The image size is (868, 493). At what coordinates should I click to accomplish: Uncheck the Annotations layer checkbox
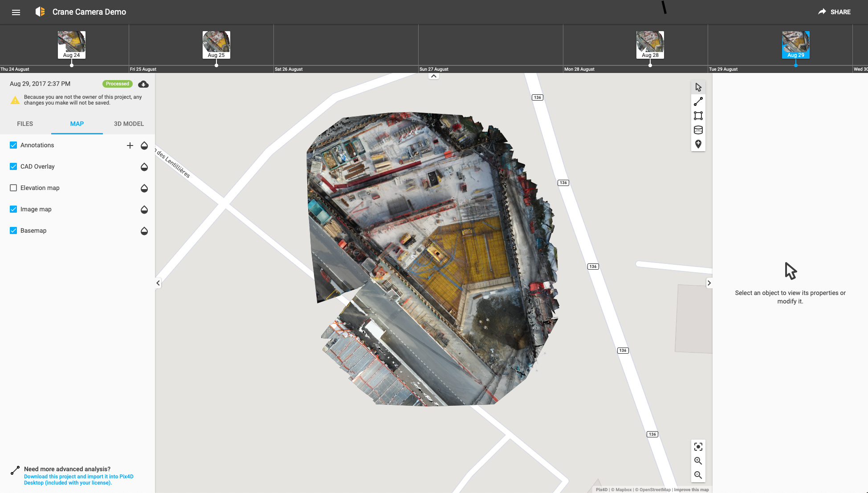point(13,145)
